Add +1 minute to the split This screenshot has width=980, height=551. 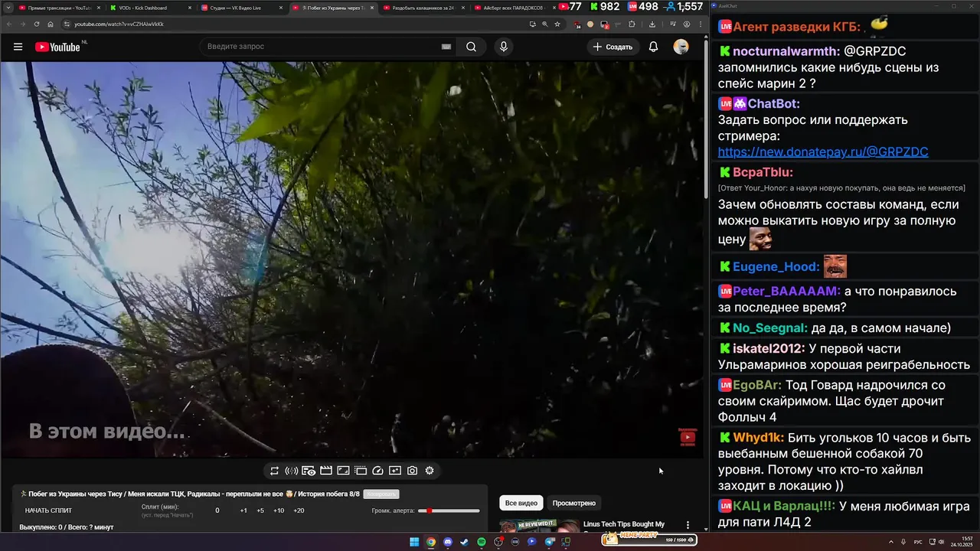[x=243, y=510]
